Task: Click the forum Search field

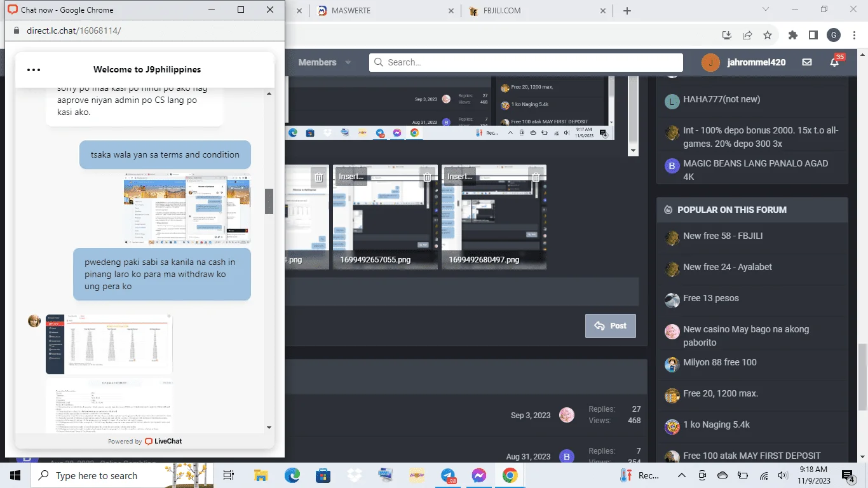Action: [526, 62]
